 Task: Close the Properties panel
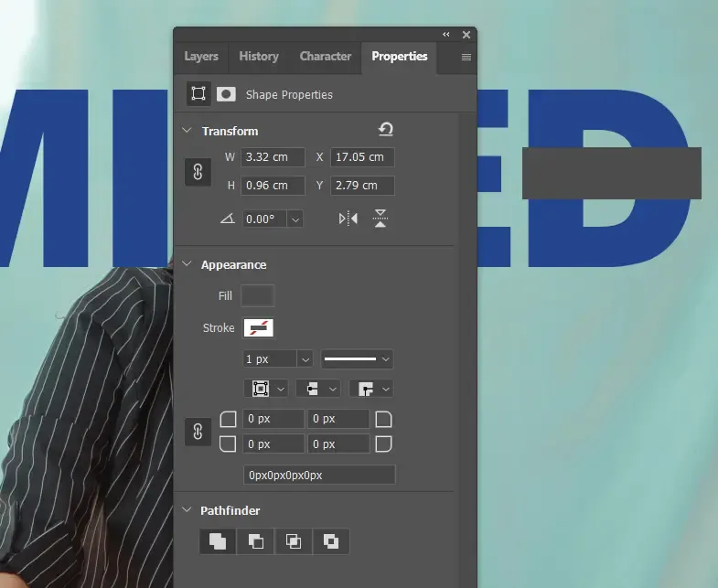466,35
